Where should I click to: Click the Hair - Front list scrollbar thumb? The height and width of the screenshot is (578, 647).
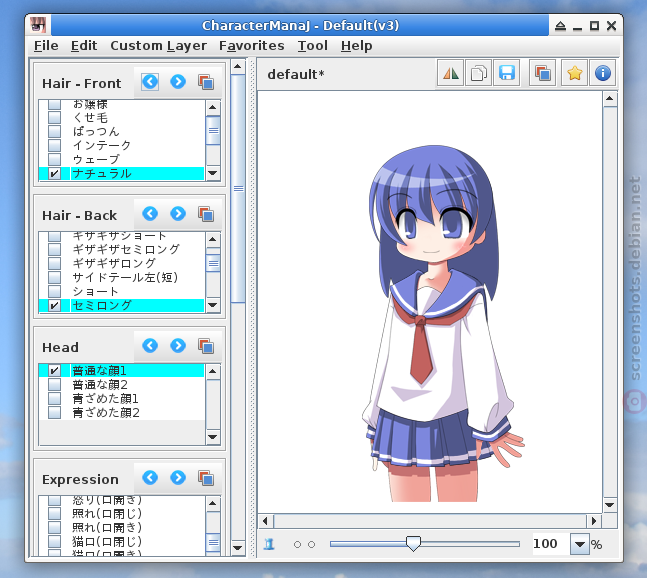tap(213, 130)
